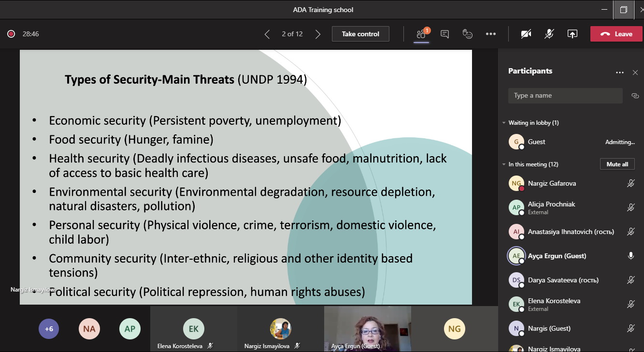
Task: Turn on the camera
Action: point(526,34)
